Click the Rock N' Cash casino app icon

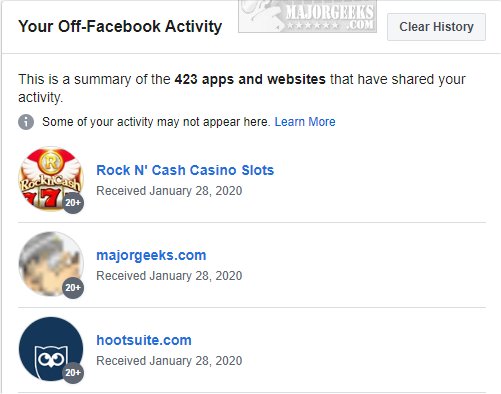point(51,179)
